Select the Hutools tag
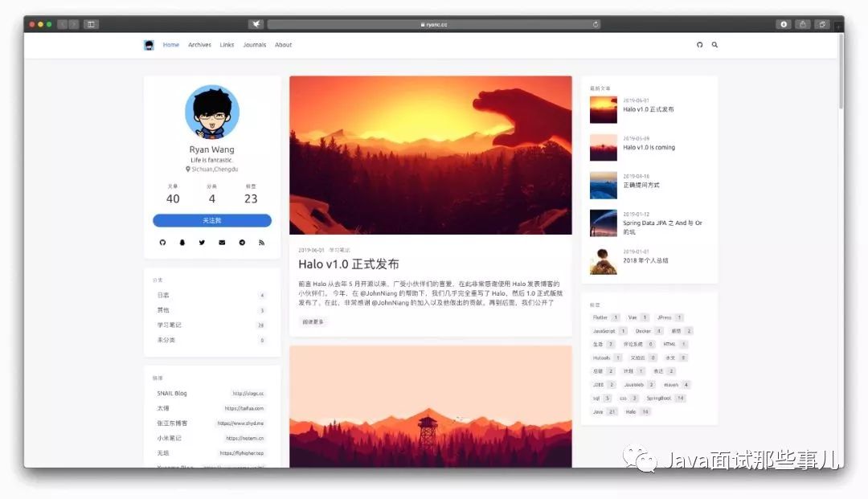This screenshot has height=499, width=868. click(606, 358)
